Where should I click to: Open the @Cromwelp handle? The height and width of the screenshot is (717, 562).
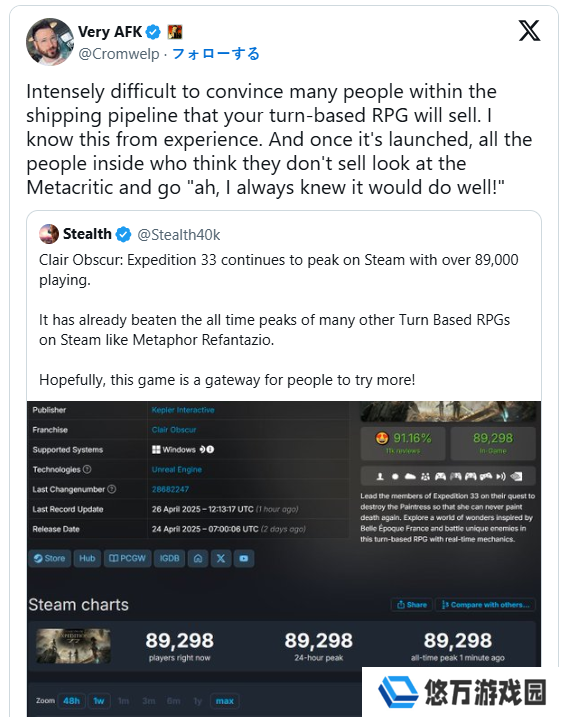119,54
